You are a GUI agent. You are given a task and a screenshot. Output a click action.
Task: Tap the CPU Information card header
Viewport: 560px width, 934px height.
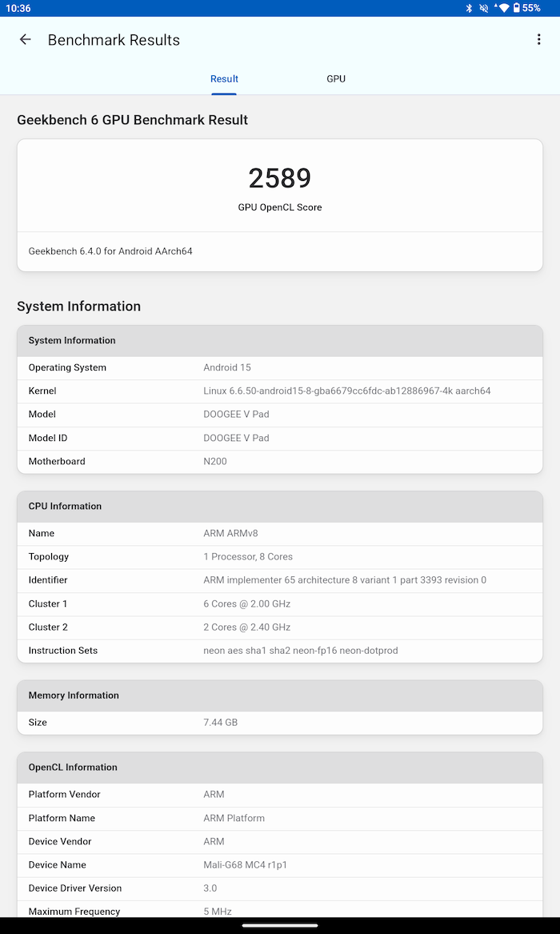(280, 507)
